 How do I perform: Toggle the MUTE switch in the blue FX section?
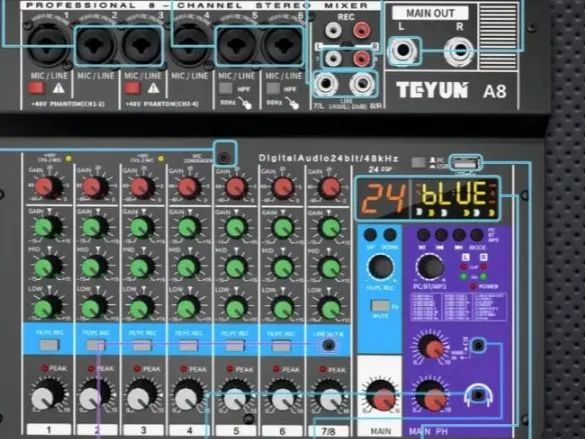point(381,305)
